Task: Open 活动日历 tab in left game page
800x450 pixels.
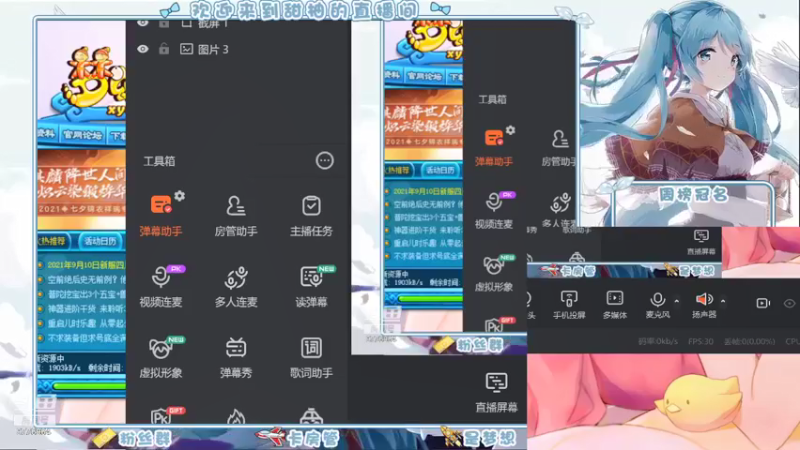Action: (x=100, y=241)
